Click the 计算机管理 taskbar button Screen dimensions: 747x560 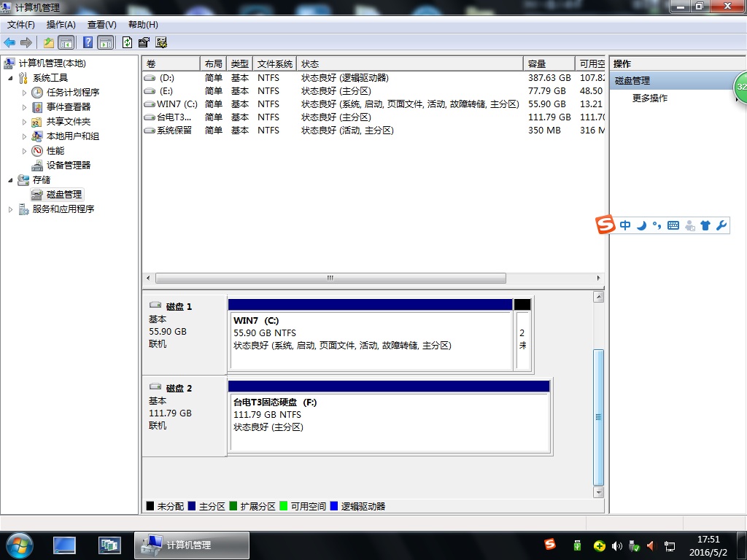(x=192, y=545)
